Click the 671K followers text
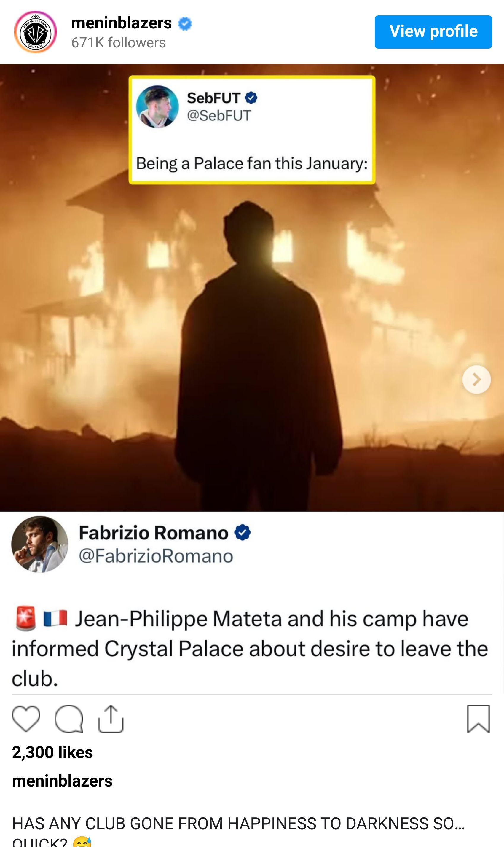This screenshot has width=504, height=847. [x=119, y=43]
